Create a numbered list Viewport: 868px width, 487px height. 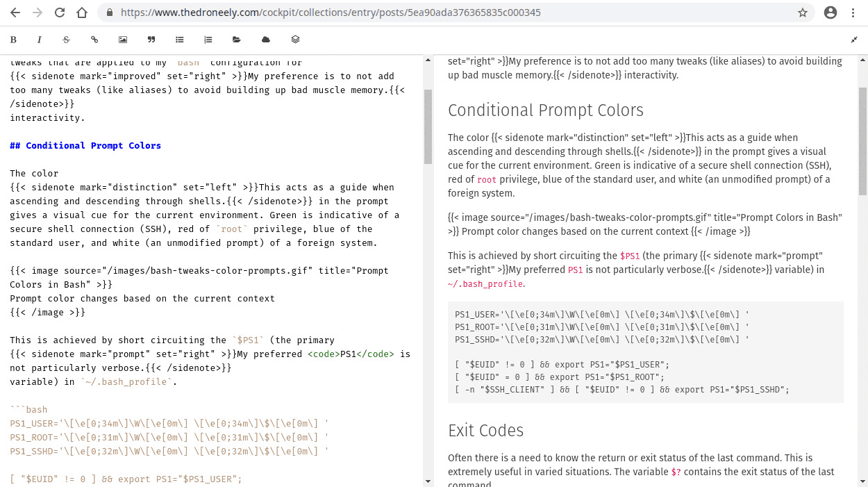pos(208,40)
